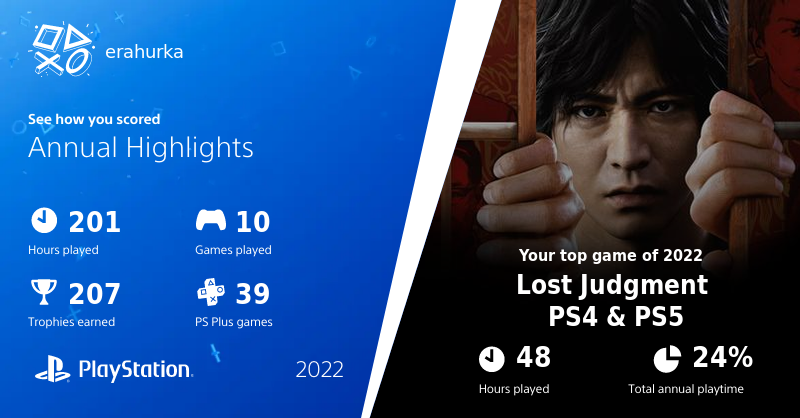Click the Annual Highlights heading
Screen dimensions: 800x418
point(140,149)
